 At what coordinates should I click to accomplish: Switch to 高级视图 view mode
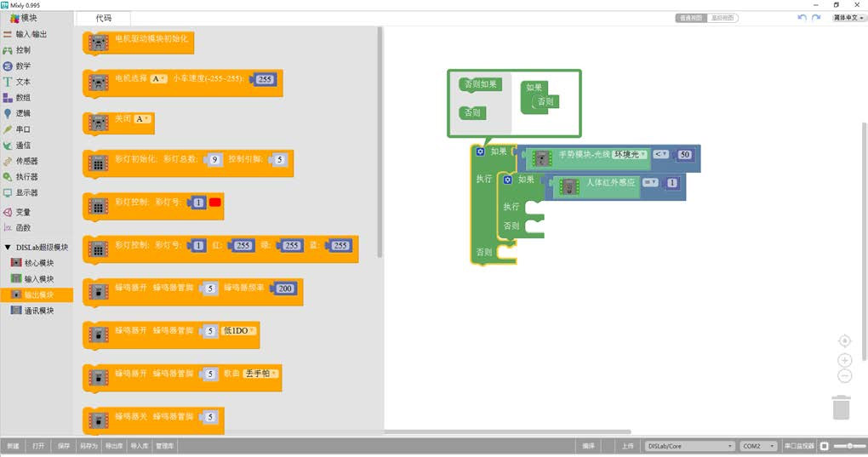(x=722, y=18)
